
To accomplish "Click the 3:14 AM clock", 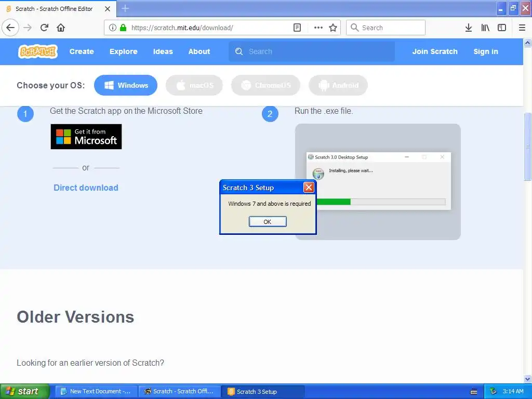I will click(513, 391).
